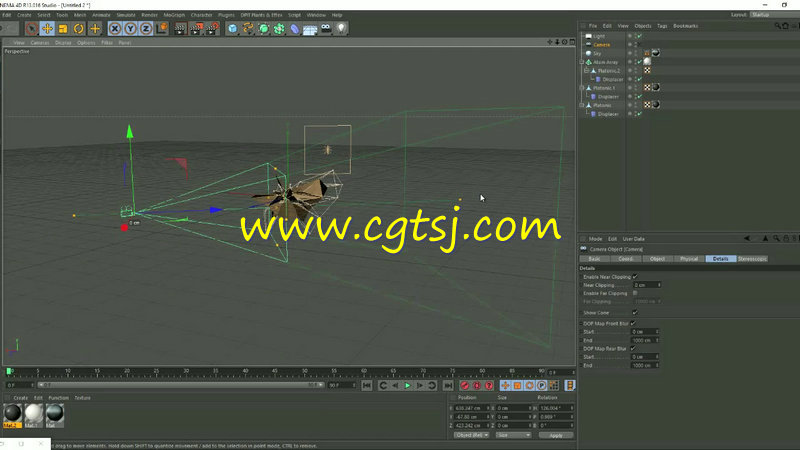
Task: Toggle DOF Map Rear Blur checkbox
Action: 633,348
